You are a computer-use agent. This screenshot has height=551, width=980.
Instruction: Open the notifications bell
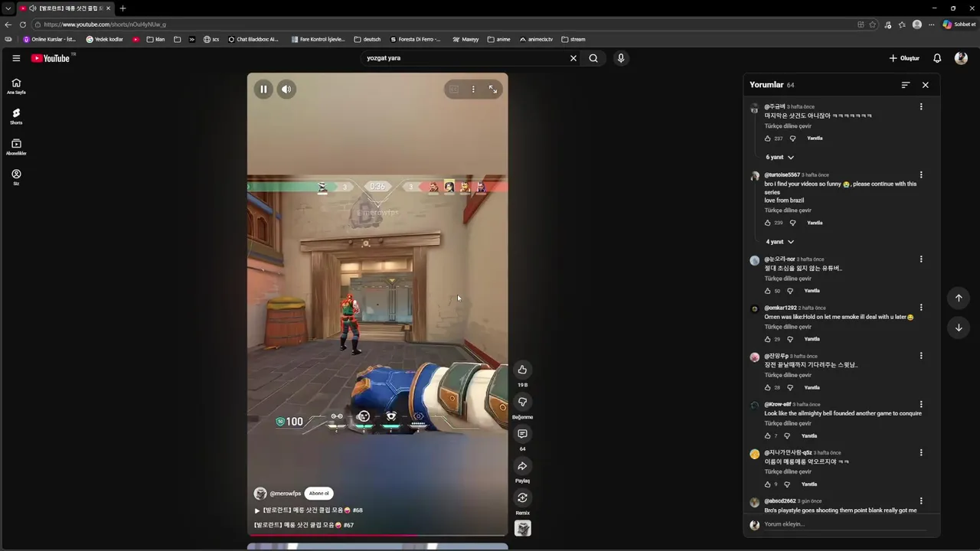pos(937,58)
